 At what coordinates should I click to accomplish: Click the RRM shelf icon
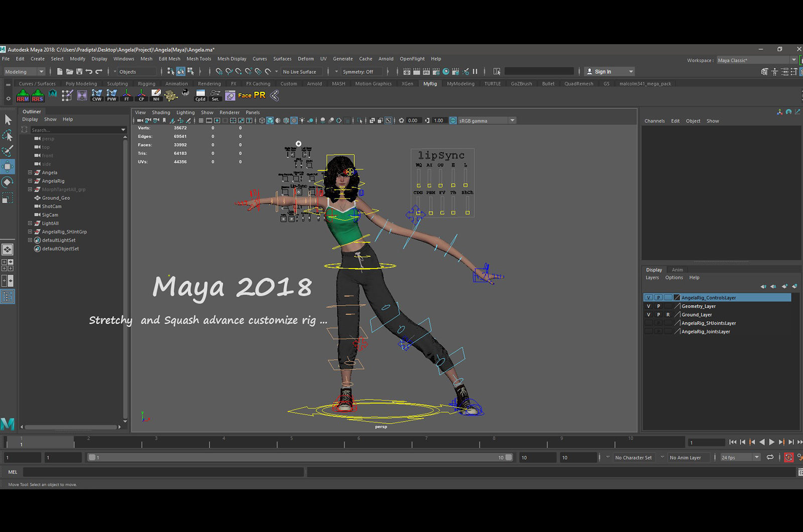point(23,95)
